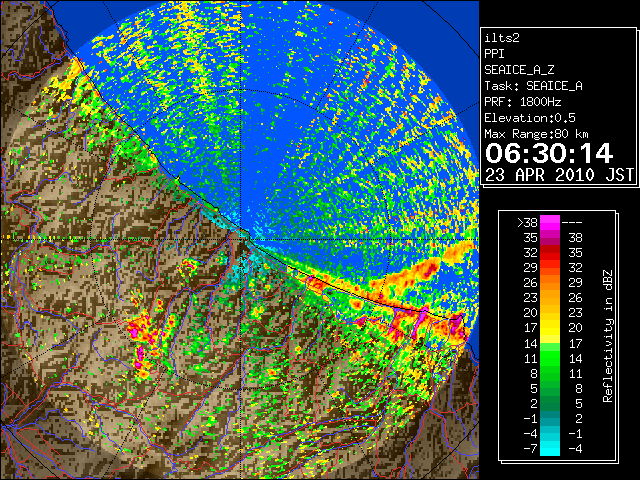Click the 'ilts2' radar name text

(x=502, y=38)
